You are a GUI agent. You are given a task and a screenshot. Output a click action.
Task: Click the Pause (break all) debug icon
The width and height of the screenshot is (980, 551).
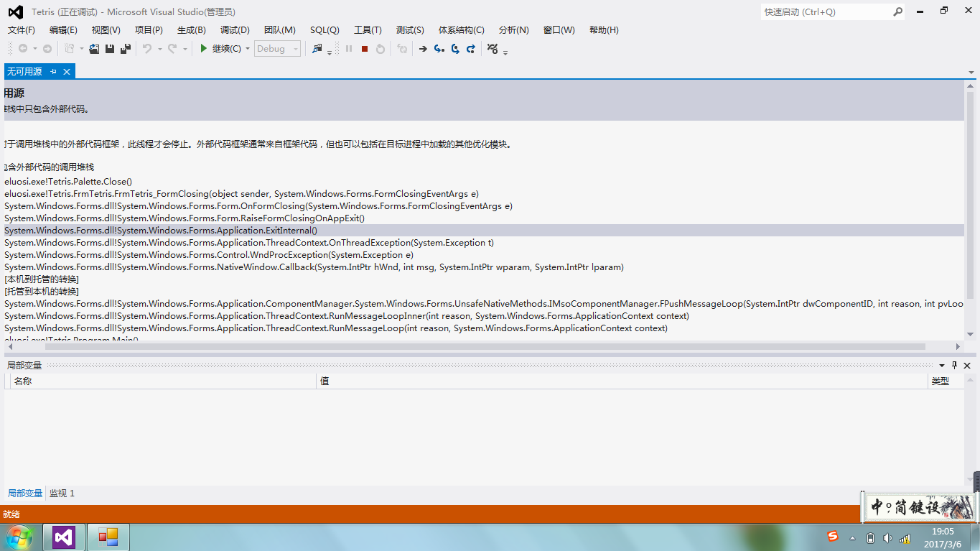point(349,49)
